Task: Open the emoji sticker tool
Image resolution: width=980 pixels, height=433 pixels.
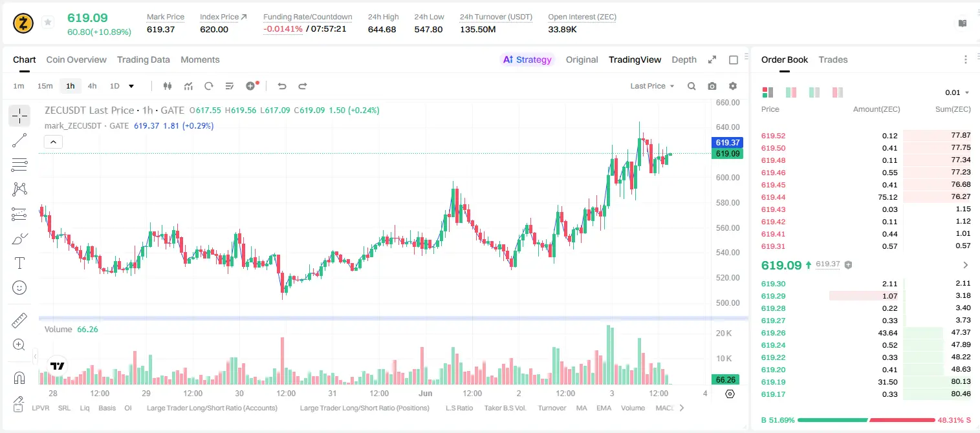Action: [19, 288]
